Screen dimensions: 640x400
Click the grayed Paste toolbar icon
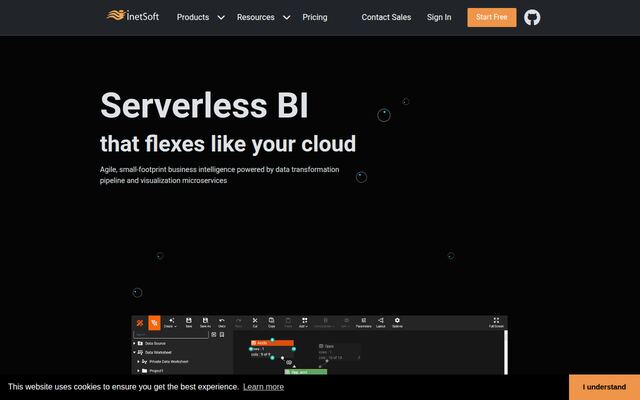(x=288, y=322)
